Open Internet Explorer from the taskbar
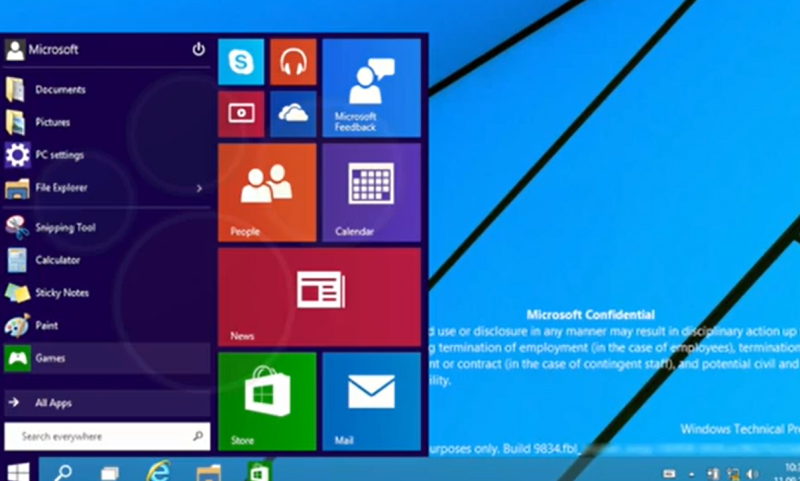 tap(158, 471)
